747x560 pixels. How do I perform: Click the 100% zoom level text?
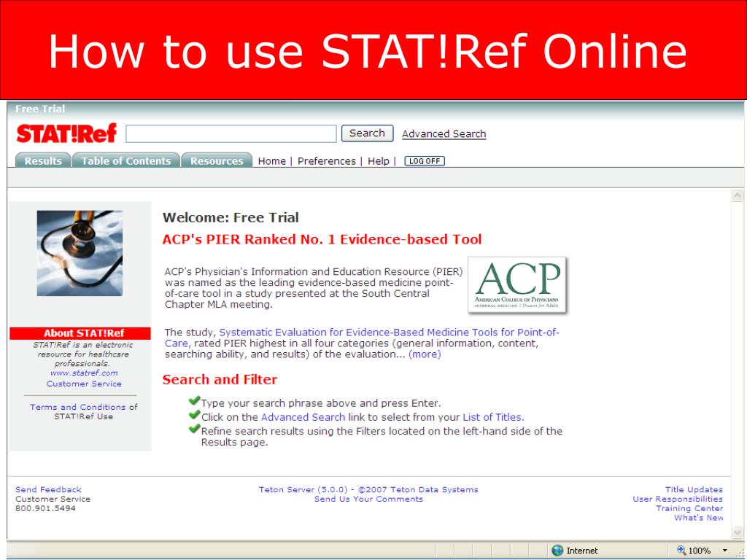click(700, 551)
